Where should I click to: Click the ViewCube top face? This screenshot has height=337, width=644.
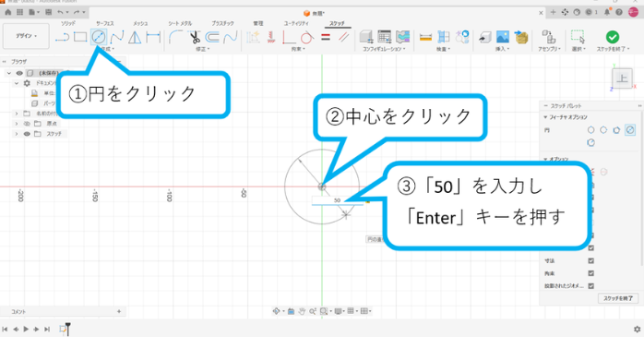click(x=622, y=78)
